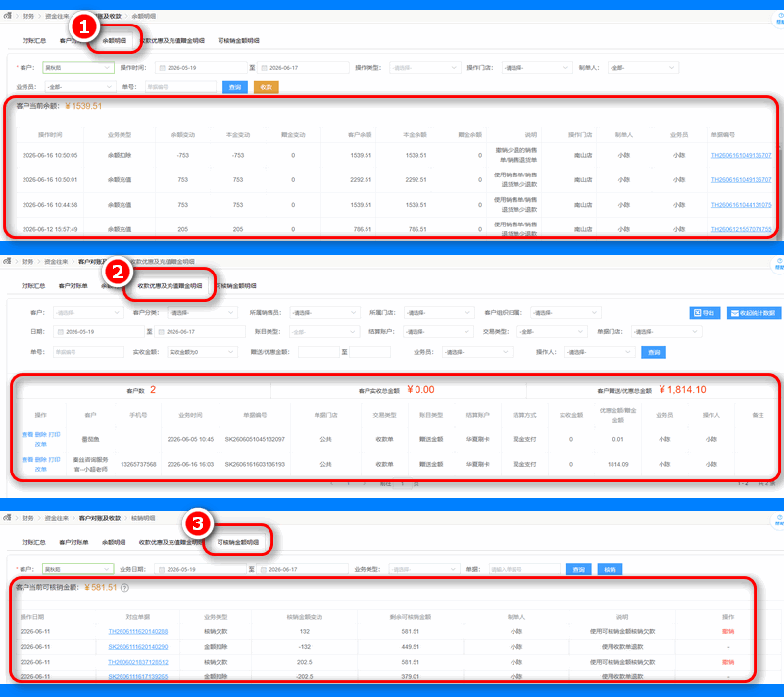
Task: Switch to 可核销金额明细 tab in panel 1
Action: tap(238, 40)
